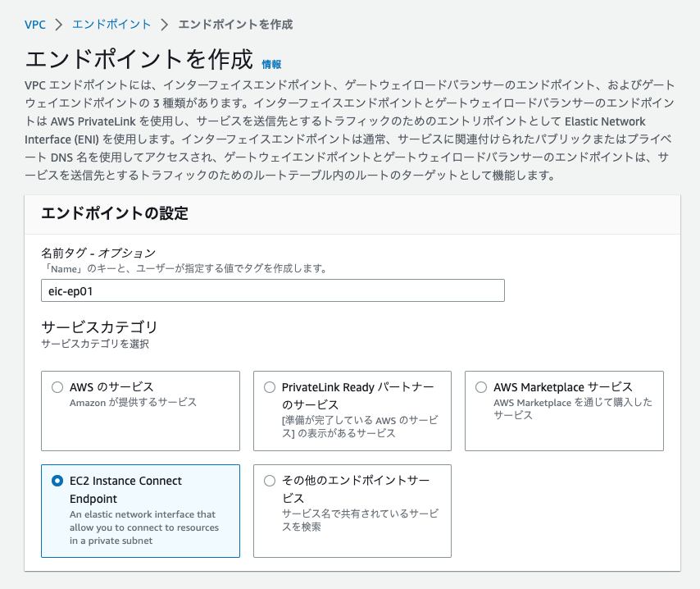Click the EC2 Instance Connect Endpoint card
The width and height of the screenshot is (700, 589).
[139, 510]
